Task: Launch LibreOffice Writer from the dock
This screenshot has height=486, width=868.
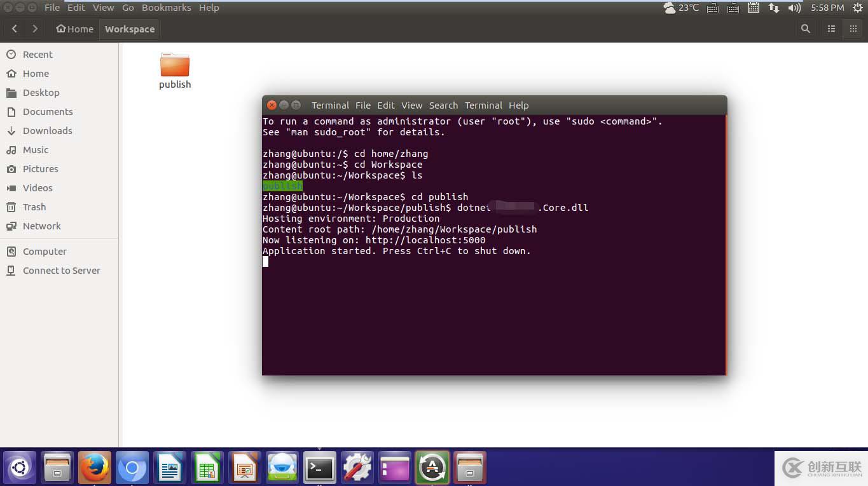Action: click(x=170, y=469)
